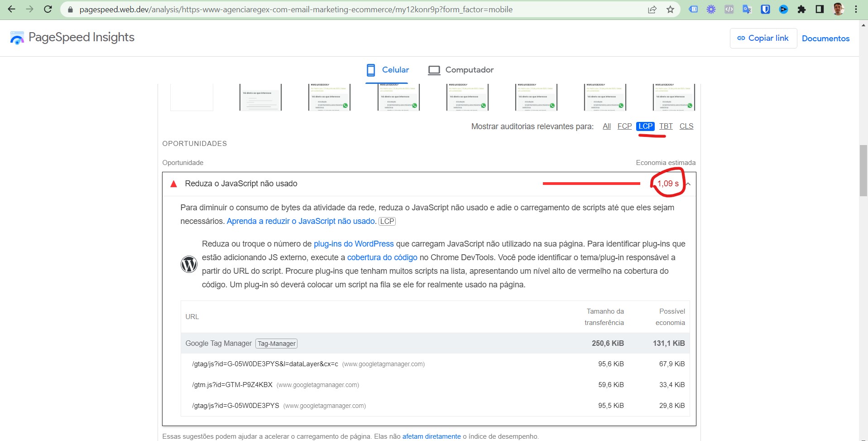Filter audits by CLS
This screenshot has width=868, height=441.
686,126
